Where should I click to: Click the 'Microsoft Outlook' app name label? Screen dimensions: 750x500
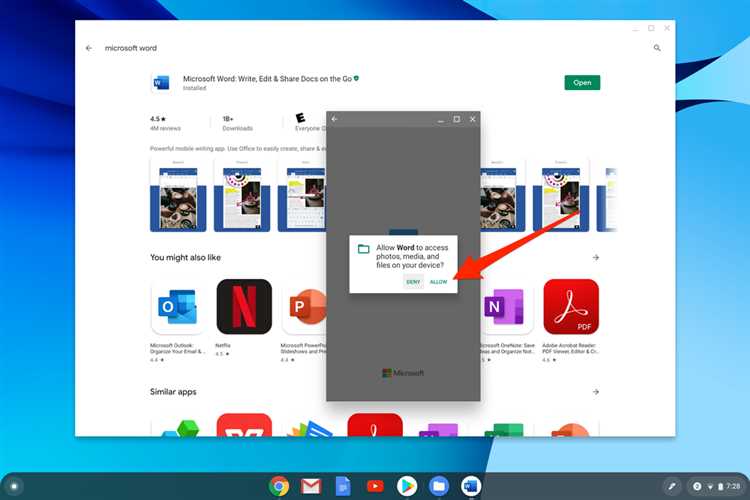(177, 348)
